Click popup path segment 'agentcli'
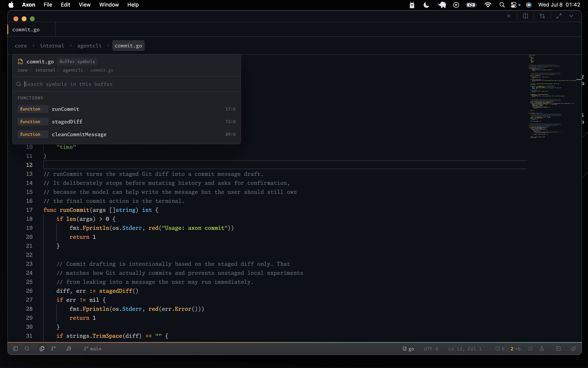This screenshot has width=588, height=368. coord(73,70)
